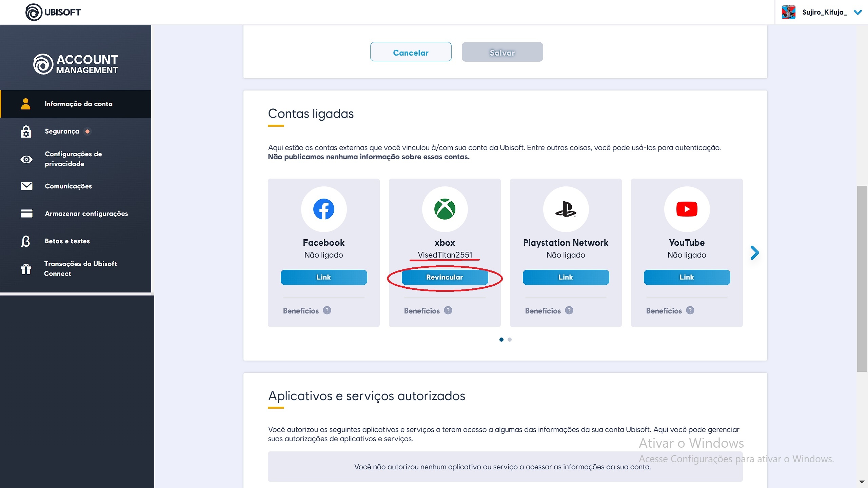Click the VisedTitan2551 xbox gamertag
The width and height of the screenshot is (868, 488).
(445, 255)
